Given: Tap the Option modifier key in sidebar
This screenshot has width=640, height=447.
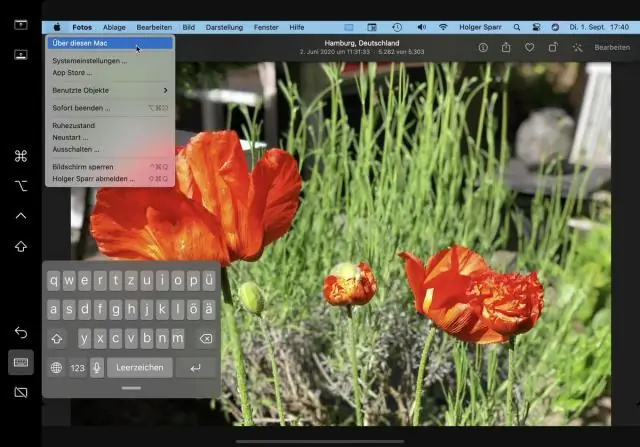Looking at the screenshot, I should coord(21,186).
